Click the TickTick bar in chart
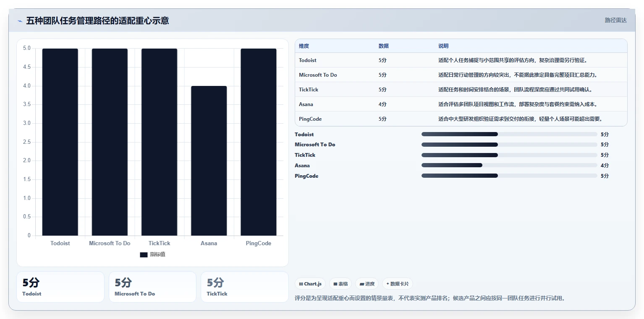644x319 pixels. [159, 142]
